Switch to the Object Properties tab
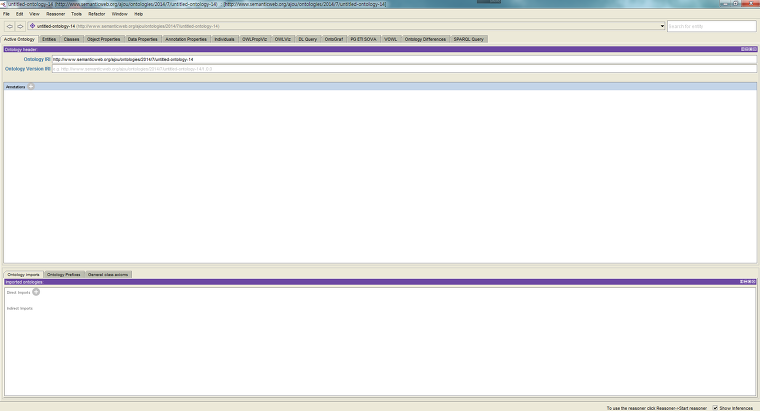Image resolution: width=760 pixels, height=411 pixels. tap(104, 39)
